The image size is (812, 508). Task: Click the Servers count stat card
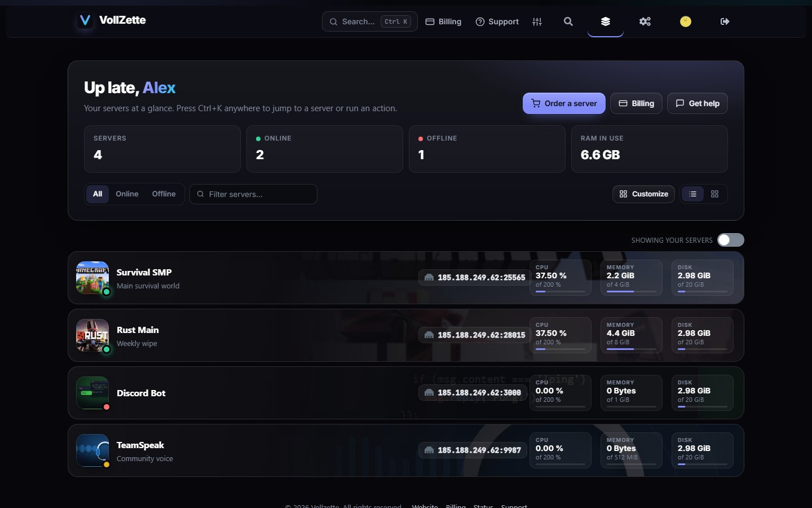click(162, 149)
